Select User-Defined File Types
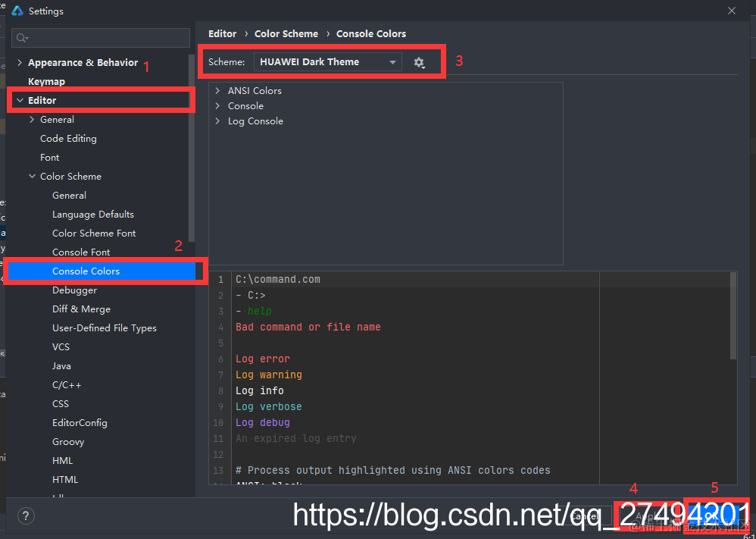The width and height of the screenshot is (756, 539). [x=104, y=328]
